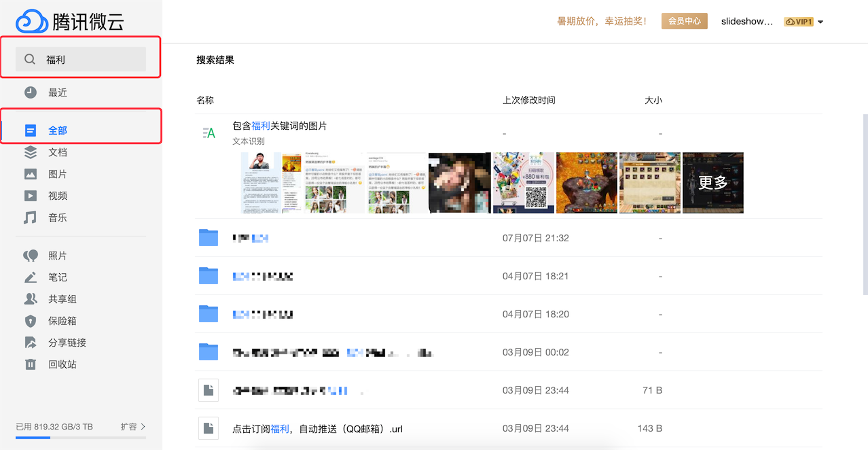
Task: Click the 文本识别 label
Action: click(249, 141)
